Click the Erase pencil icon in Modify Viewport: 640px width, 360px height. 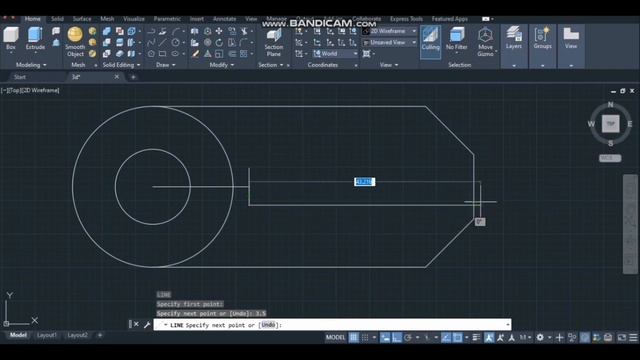pos(195,53)
